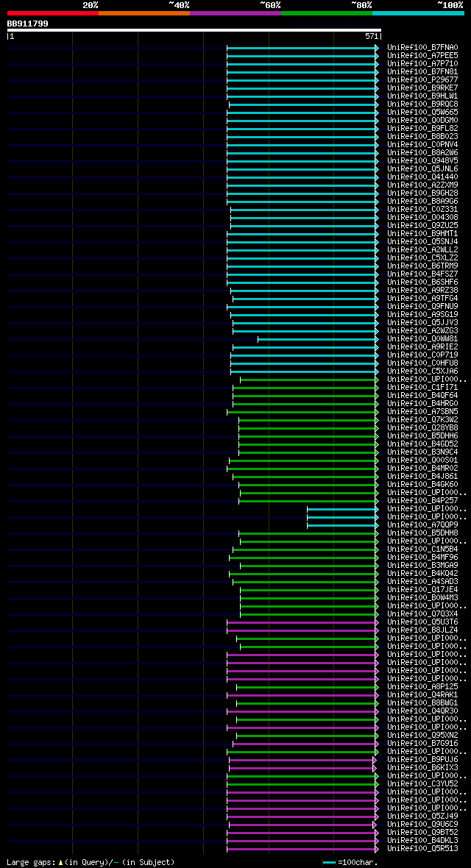Image resolution: width=471 pixels, height=868 pixels.
Task: Open UniRef100_B3MGA9 entry
Action: tap(422, 565)
